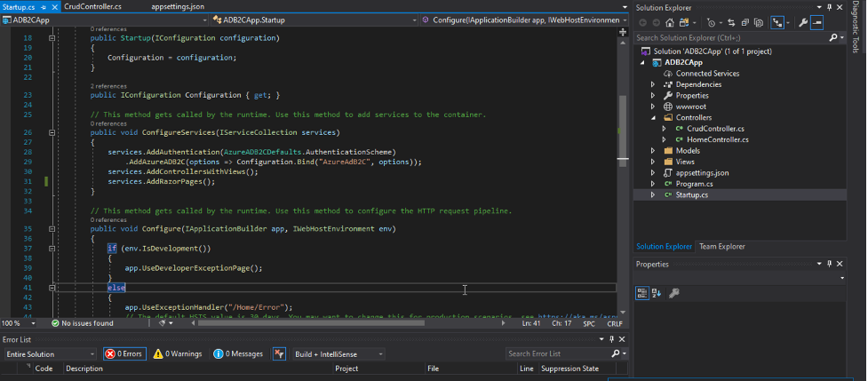Image resolution: width=868 pixels, height=381 pixels.
Task: Expand the Models folder in Solution Explorer
Action: [x=652, y=151]
